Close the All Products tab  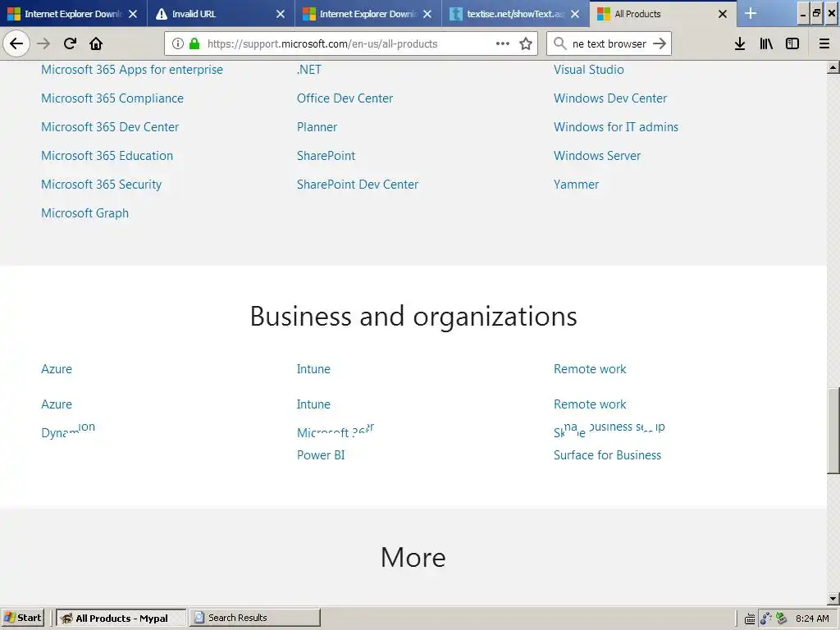click(723, 14)
